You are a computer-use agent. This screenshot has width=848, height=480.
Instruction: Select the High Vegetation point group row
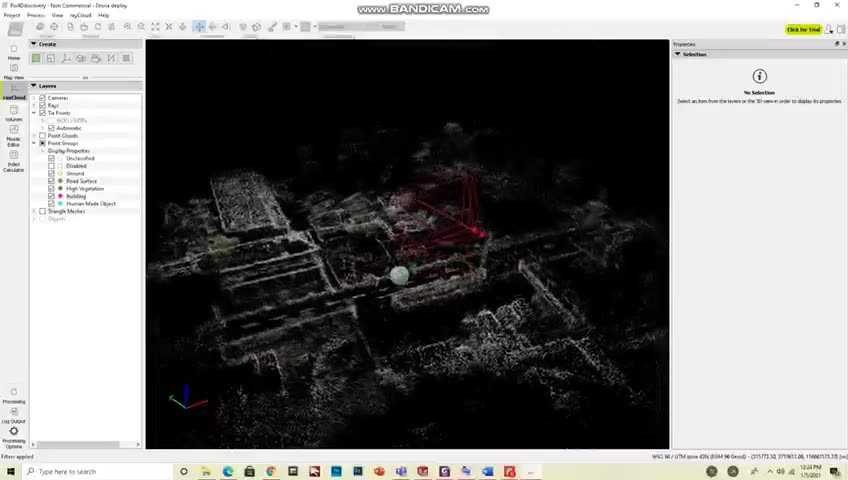click(85, 189)
